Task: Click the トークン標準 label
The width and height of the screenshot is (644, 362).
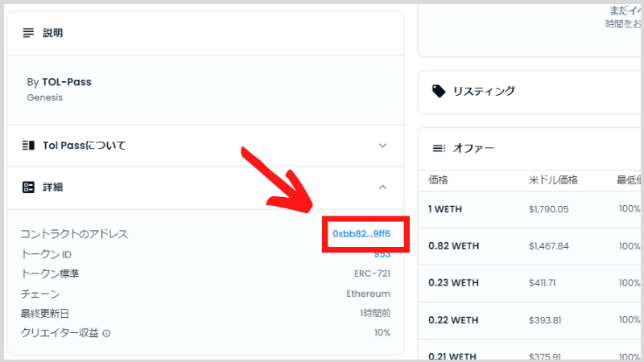Action: (50, 274)
